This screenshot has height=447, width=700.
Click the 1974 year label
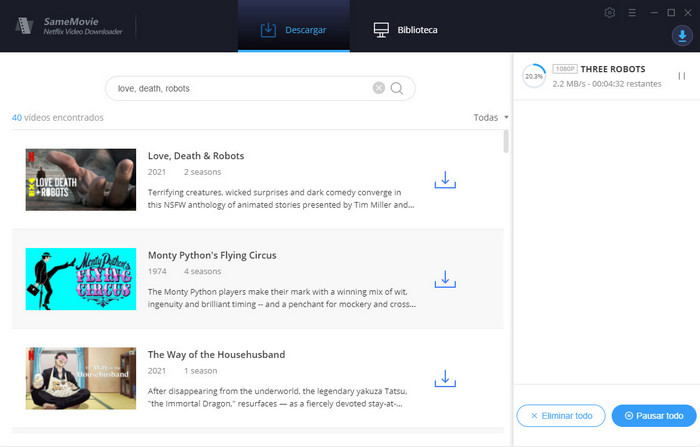tap(157, 271)
